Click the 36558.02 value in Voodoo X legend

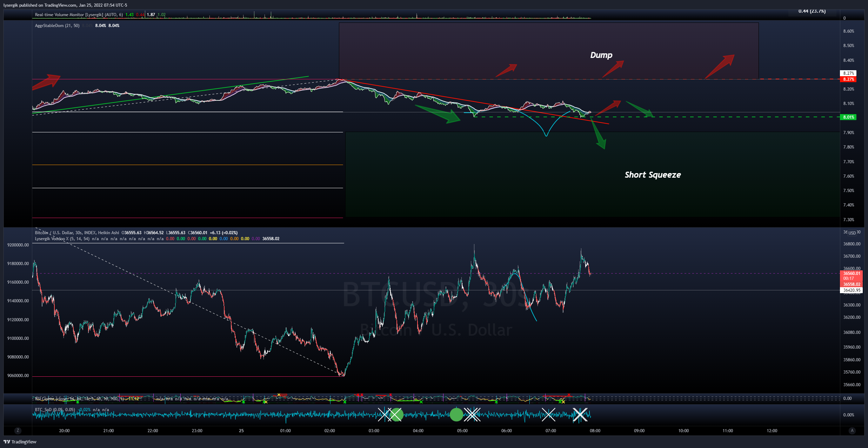[271, 239]
